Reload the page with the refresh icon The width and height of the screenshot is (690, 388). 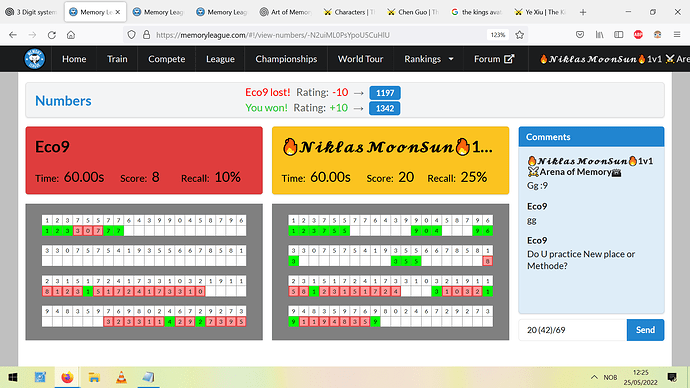pos(51,35)
